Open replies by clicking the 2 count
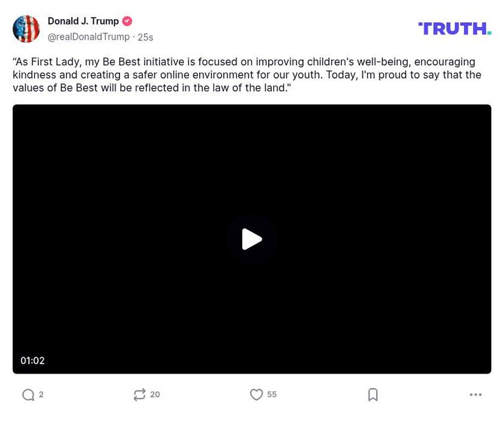The width and height of the screenshot is (504, 421). [41, 395]
